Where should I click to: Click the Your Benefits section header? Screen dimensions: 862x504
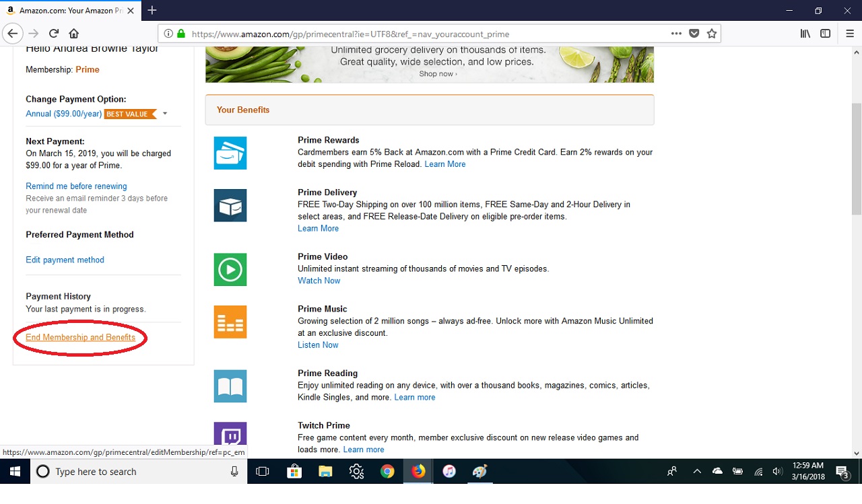coord(430,110)
